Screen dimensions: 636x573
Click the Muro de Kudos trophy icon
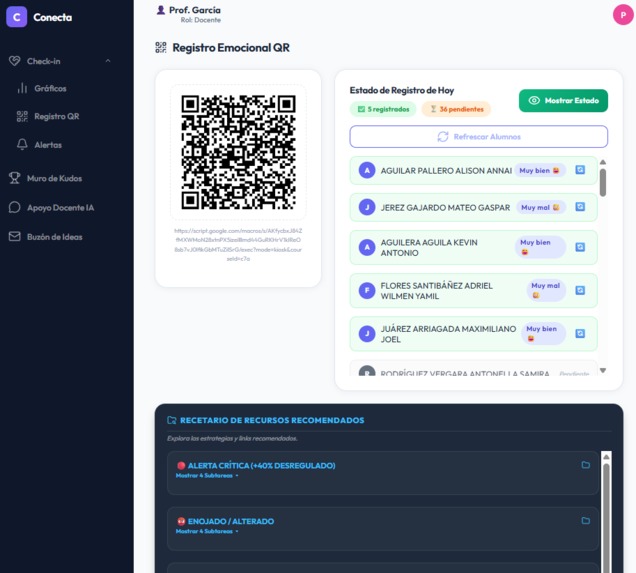[x=15, y=178]
